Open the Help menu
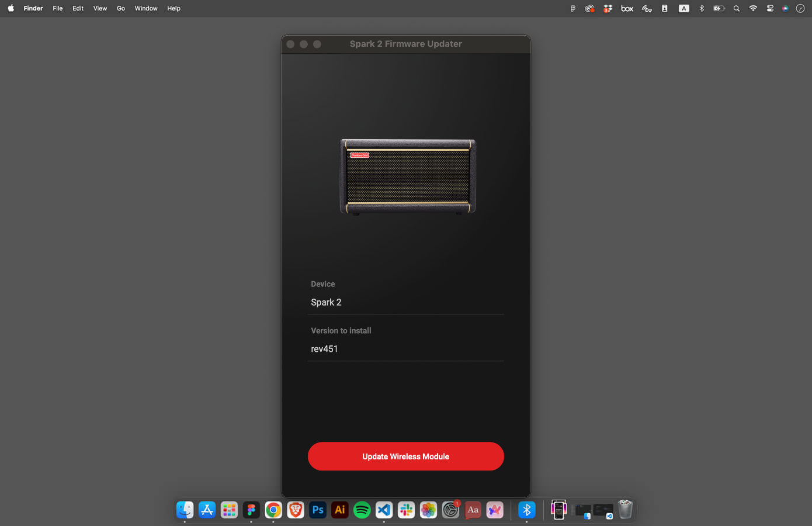Viewport: 812px width, 526px height. [173, 8]
